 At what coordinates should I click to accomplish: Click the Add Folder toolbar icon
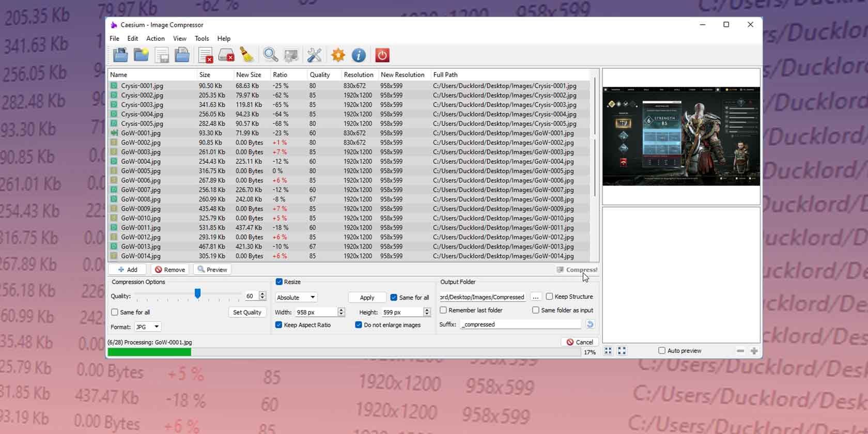pyautogui.click(x=141, y=55)
